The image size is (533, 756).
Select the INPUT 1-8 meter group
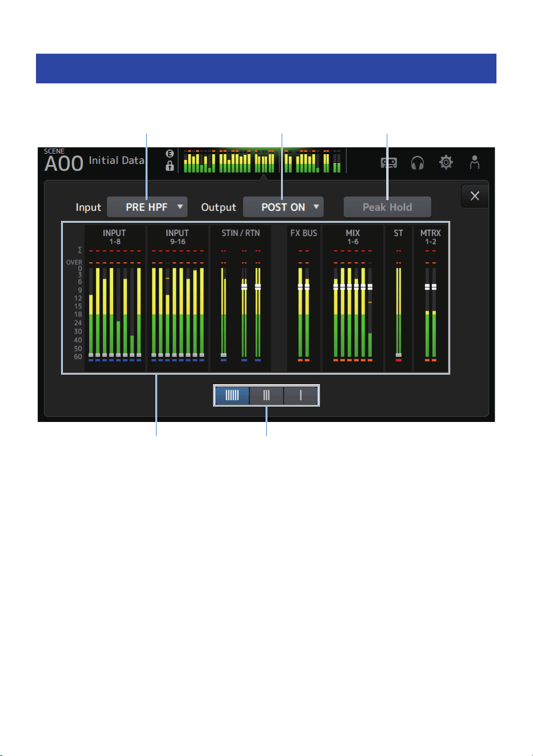(x=115, y=297)
